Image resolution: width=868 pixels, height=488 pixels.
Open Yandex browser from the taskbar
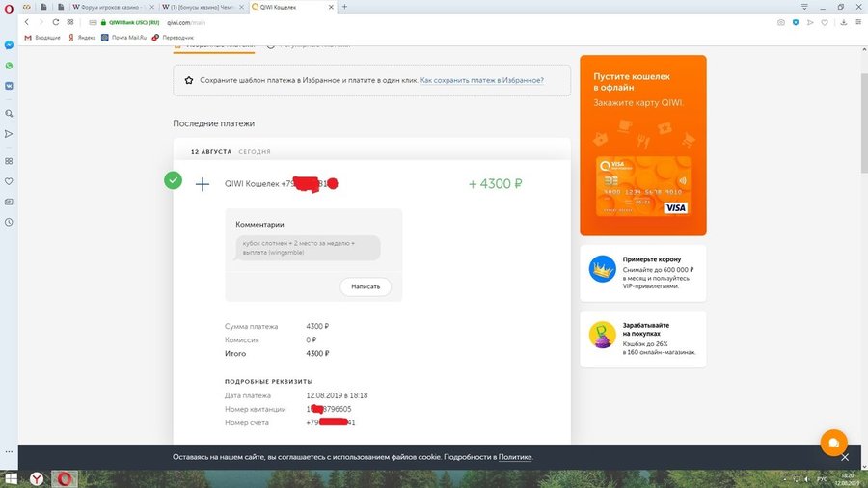[36, 478]
